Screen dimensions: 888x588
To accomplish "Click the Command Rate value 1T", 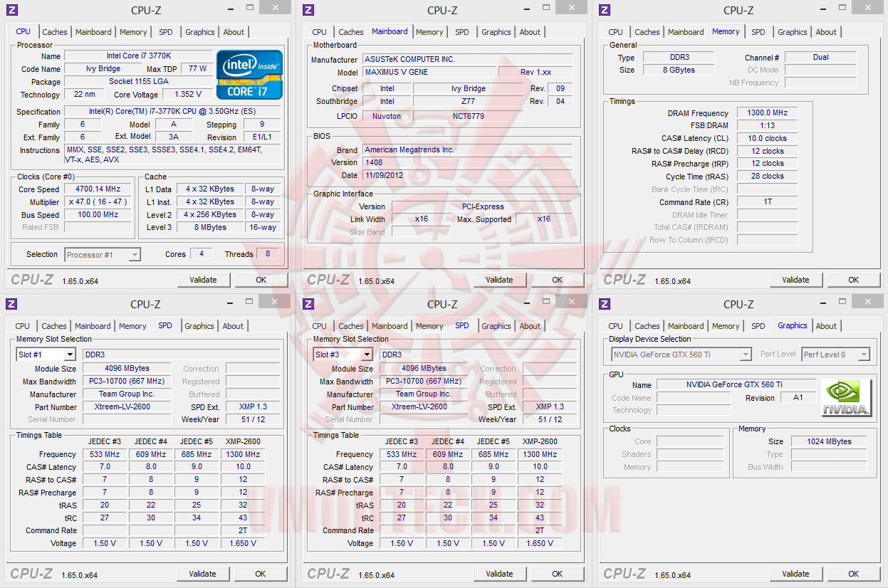I will click(x=767, y=201).
